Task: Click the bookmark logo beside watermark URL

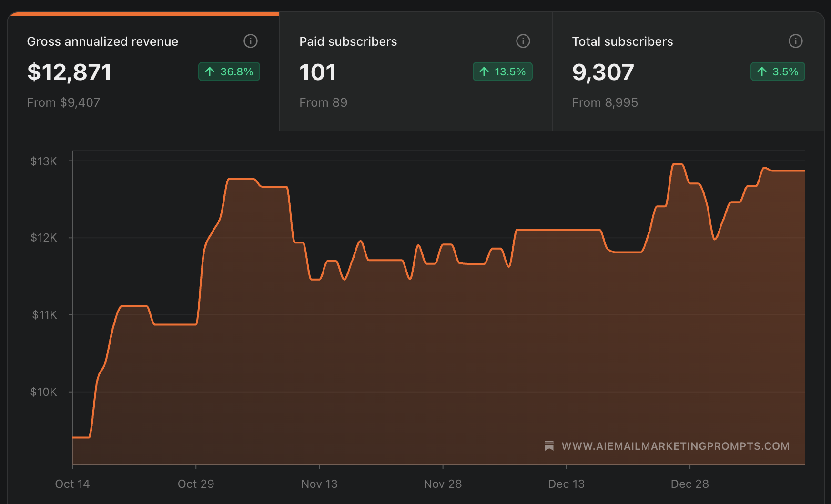Action: click(x=549, y=446)
